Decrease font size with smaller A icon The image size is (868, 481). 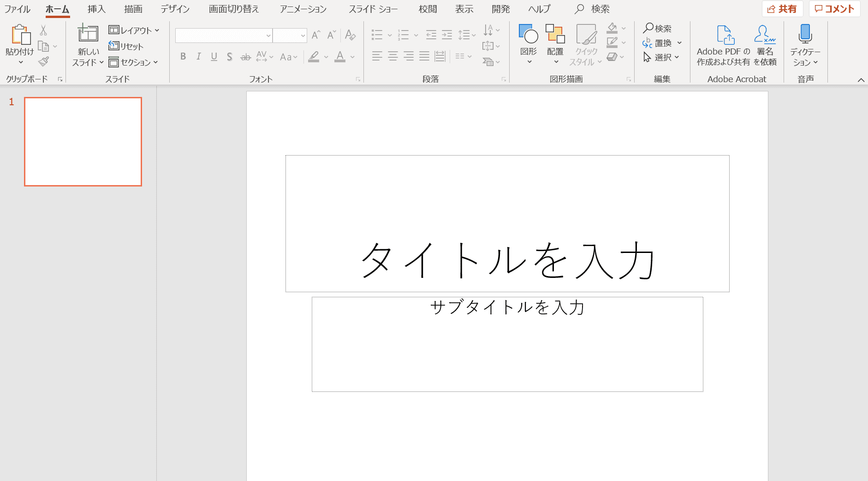point(331,35)
